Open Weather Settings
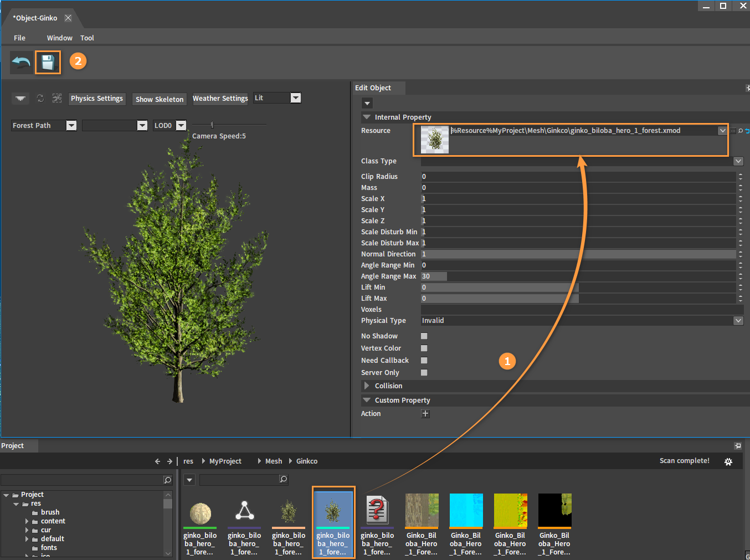This screenshot has width=750, height=560. [x=220, y=99]
